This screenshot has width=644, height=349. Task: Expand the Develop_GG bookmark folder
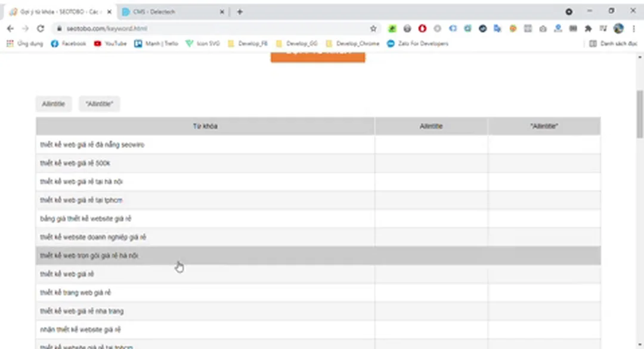point(296,44)
